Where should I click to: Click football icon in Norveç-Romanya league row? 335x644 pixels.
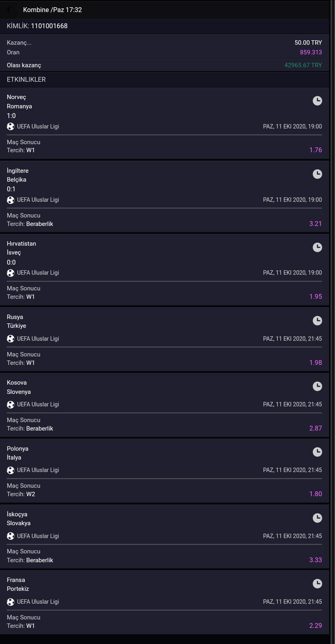pyautogui.click(x=11, y=126)
